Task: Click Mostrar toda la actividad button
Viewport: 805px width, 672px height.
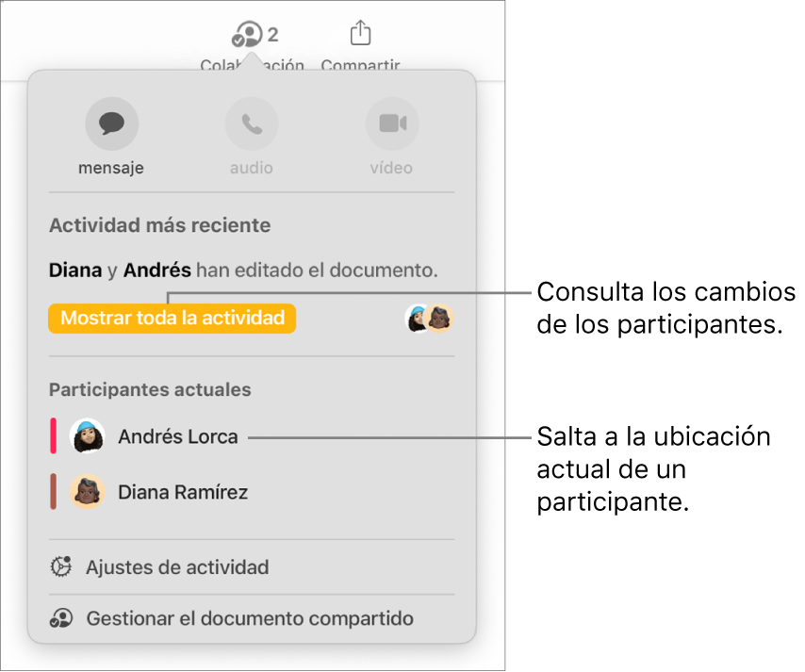Action: pos(172,319)
